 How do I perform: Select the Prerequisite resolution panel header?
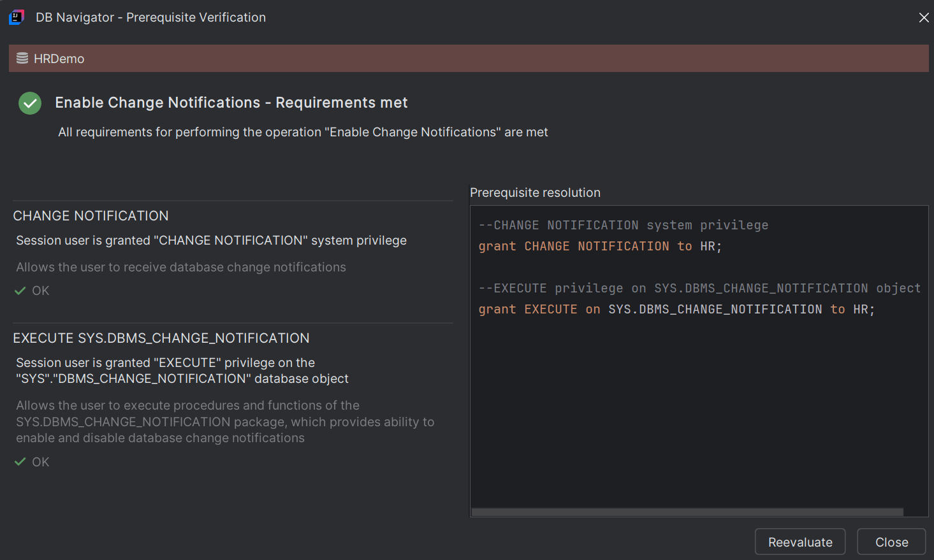click(535, 192)
